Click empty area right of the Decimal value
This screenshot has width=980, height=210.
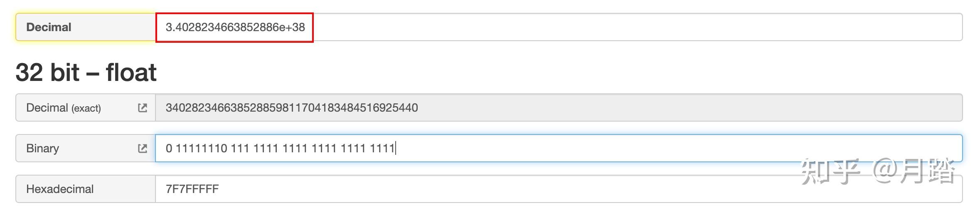623,27
